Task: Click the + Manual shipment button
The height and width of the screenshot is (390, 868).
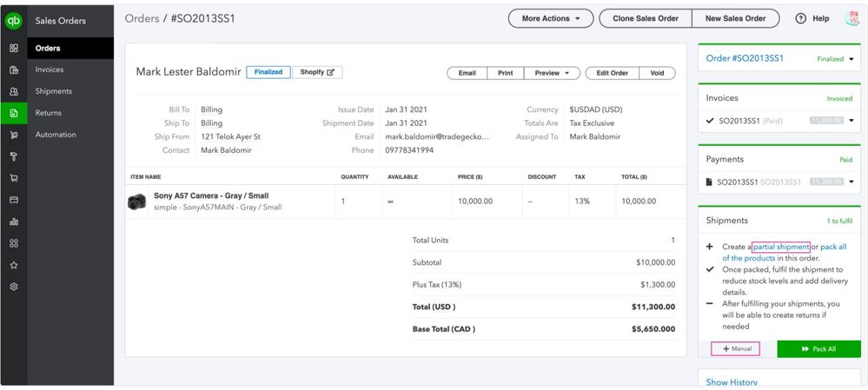Action: pos(736,349)
